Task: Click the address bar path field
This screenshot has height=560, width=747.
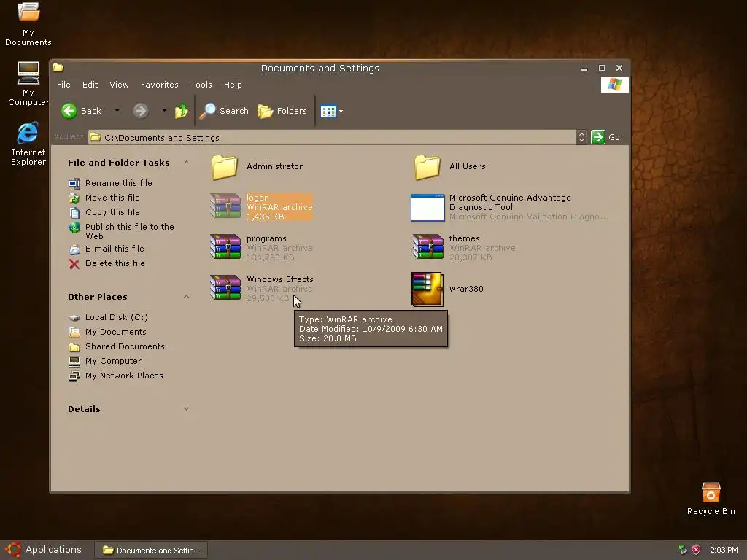Action: pos(332,137)
